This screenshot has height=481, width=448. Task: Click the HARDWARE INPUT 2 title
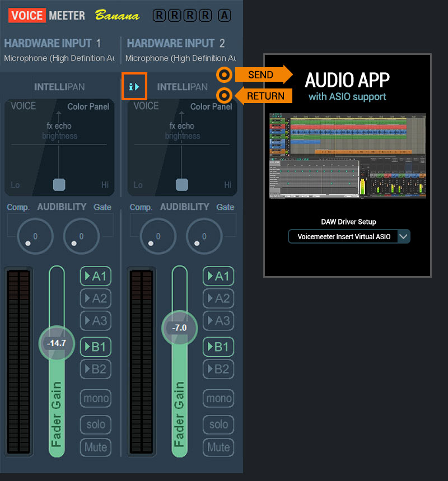point(176,43)
